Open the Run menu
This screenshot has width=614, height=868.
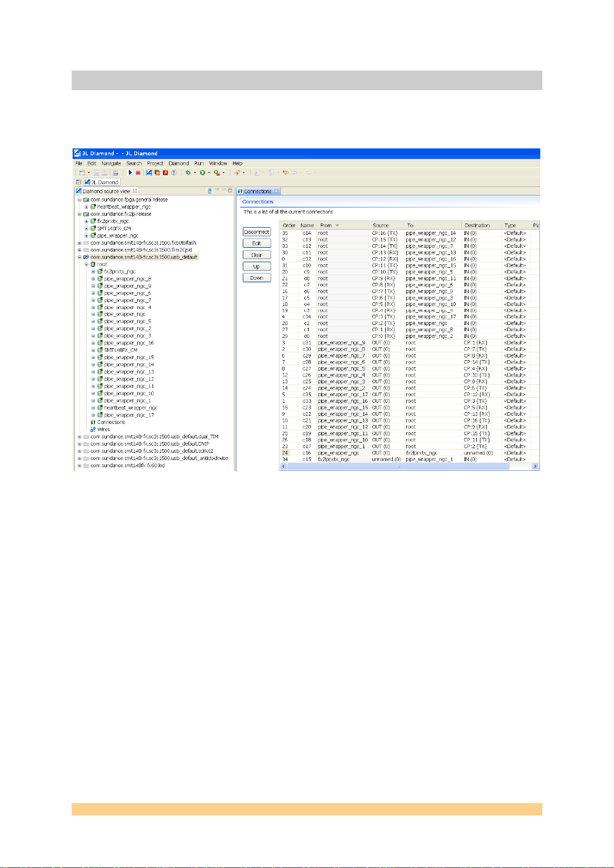tap(199, 163)
